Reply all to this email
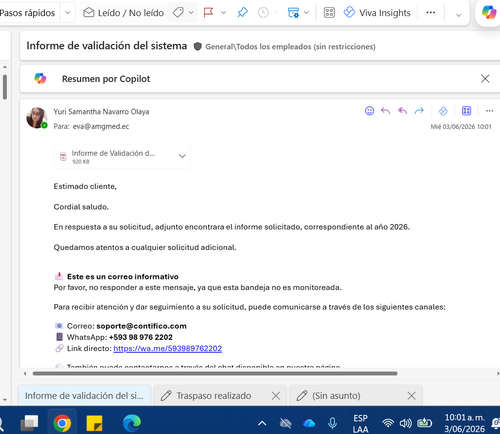 point(402,111)
